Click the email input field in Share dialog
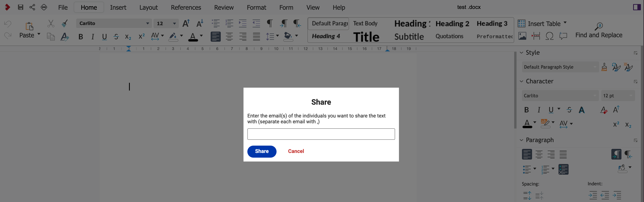 click(x=321, y=134)
